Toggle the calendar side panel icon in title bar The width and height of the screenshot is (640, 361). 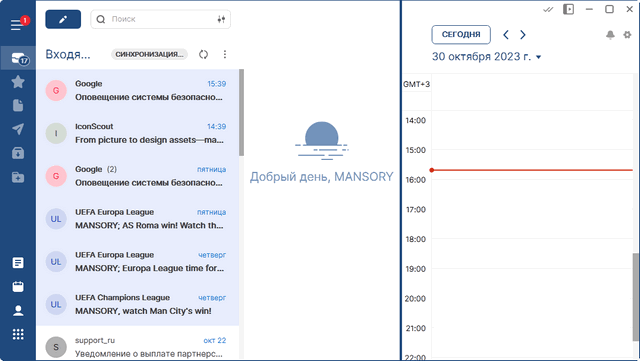coord(568,9)
